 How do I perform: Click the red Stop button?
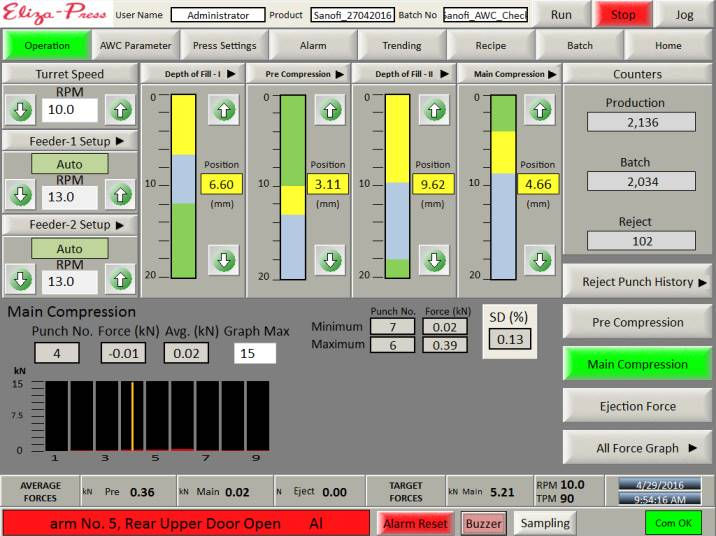click(623, 15)
